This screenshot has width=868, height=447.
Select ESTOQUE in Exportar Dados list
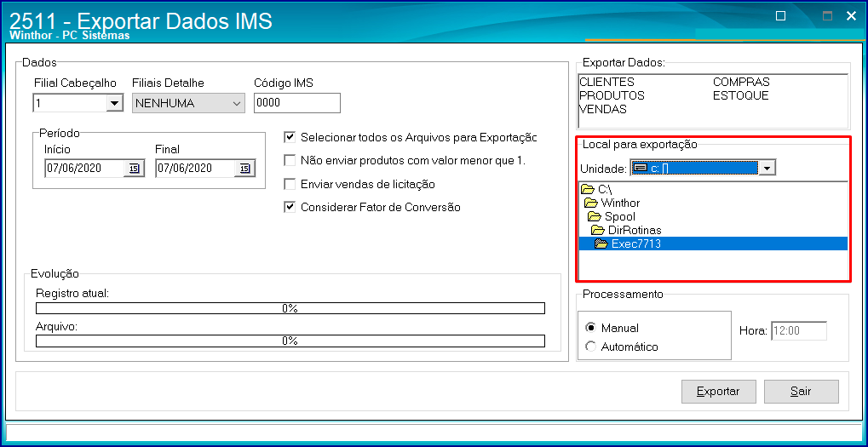(741, 95)
